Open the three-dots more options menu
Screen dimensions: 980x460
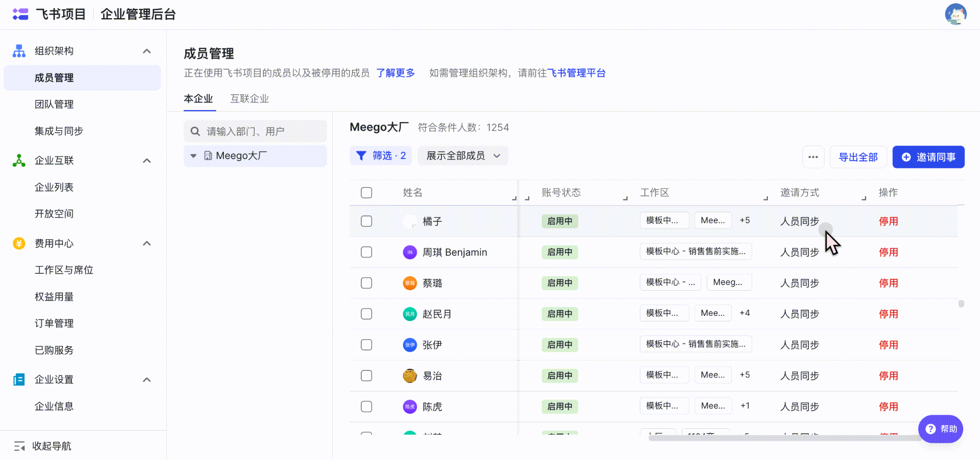813,157
